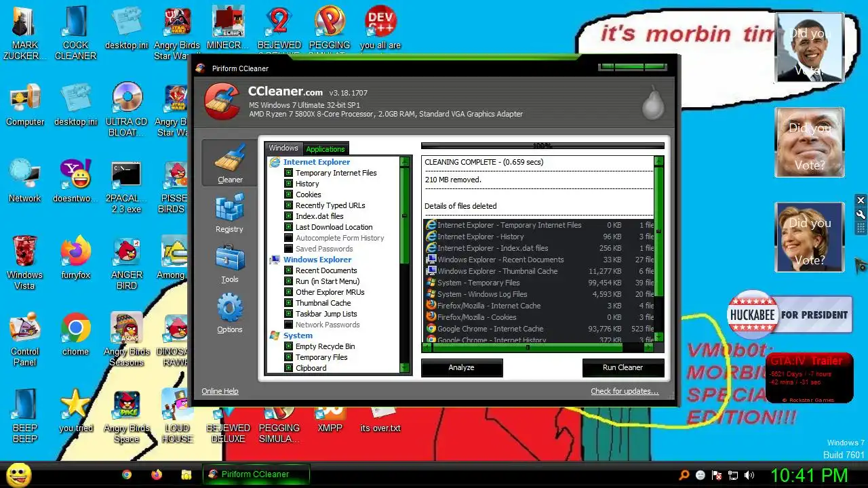The height and width of the screenshot is (488, 868).
Task: Click the Run Cleaner button
Action: [623, 367]
